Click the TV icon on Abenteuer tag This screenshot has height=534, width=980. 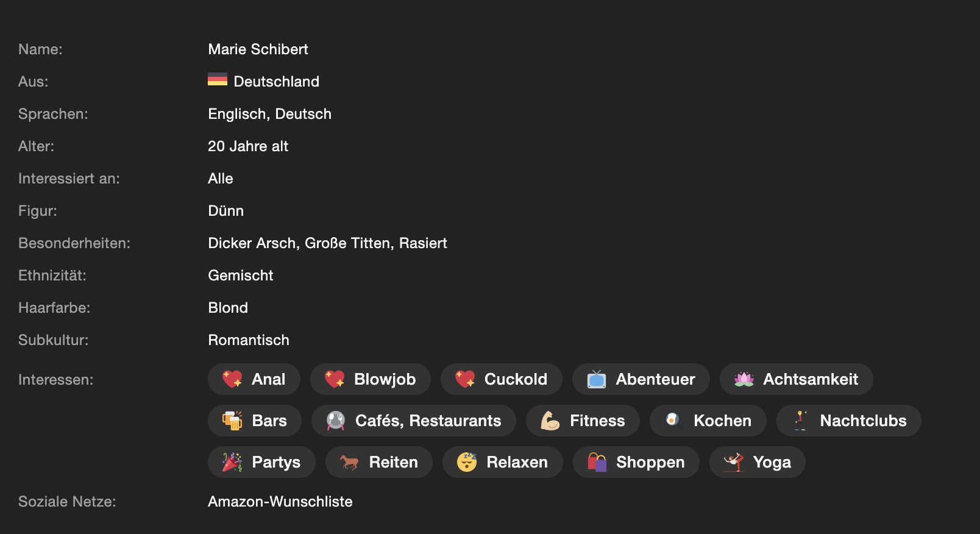click(596, 379)
